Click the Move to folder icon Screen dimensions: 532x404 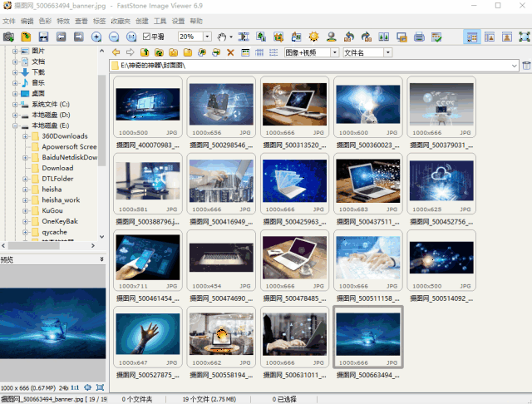[216, 52]
